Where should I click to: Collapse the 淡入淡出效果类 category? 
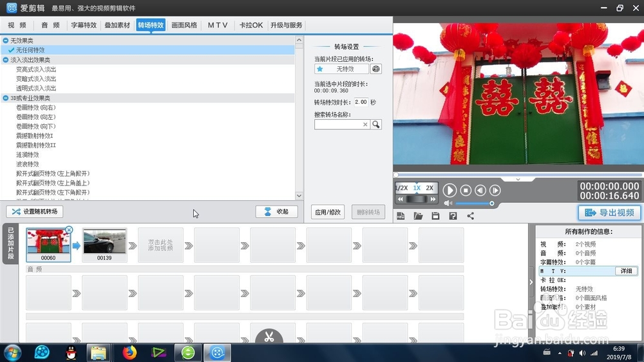tap(6, 60)
